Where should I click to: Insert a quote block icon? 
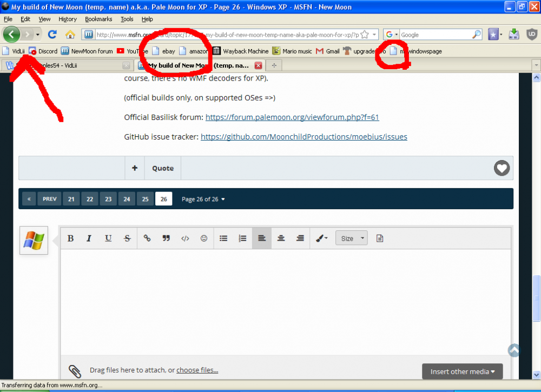(166, 238)
